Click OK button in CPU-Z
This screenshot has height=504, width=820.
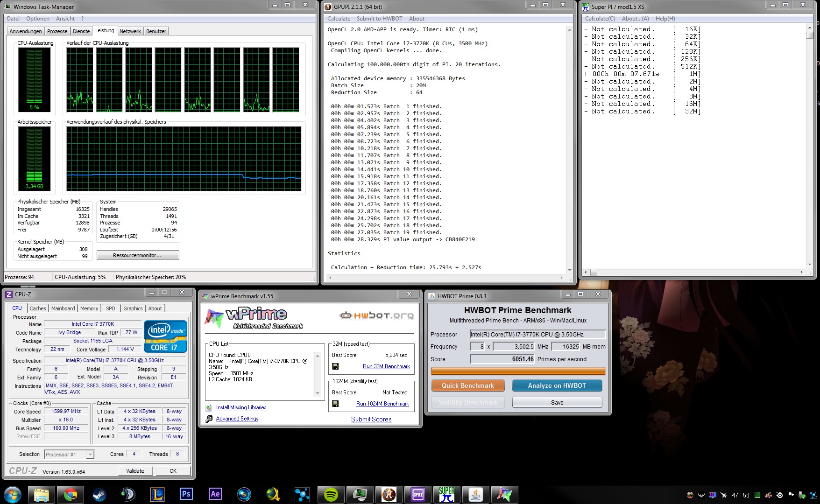coord(173,471)
